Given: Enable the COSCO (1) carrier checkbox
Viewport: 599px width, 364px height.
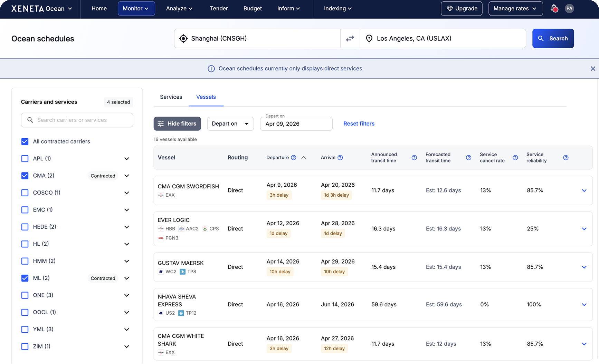Looking at the screenshot, I should 25,193.
